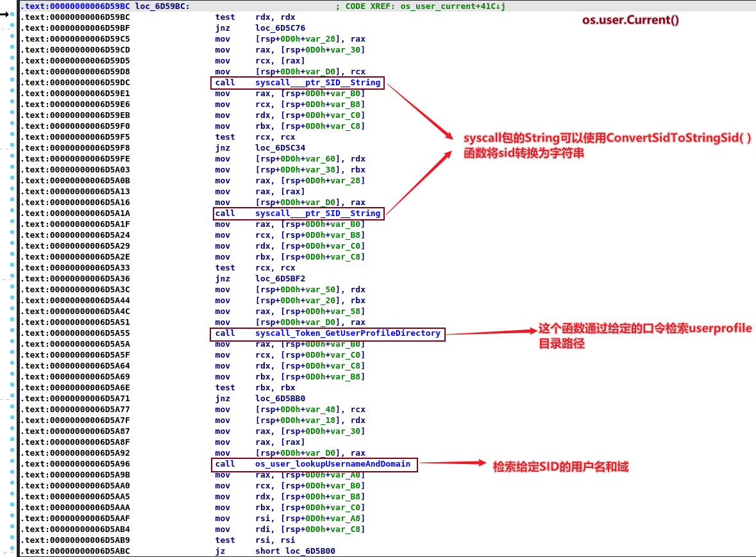This screenshot has width=756, height=557.
Task: Open syscall___ptr_SID__String call at 6D59DC
Action: (317, 83)
